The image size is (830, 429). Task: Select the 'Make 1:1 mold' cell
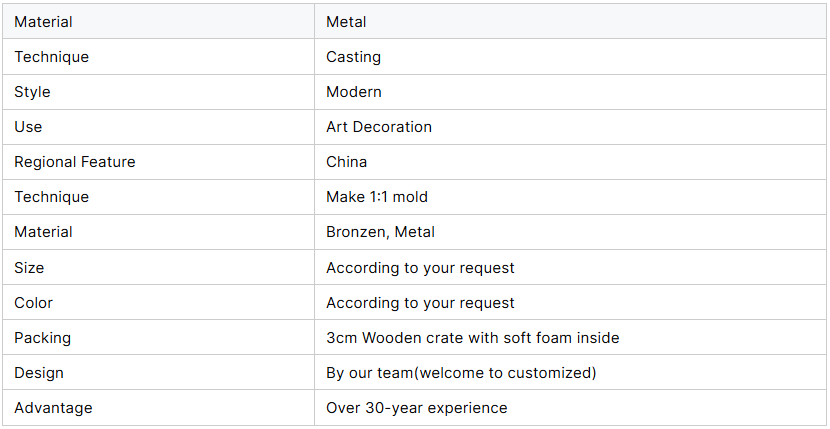(x=570, y=197)
